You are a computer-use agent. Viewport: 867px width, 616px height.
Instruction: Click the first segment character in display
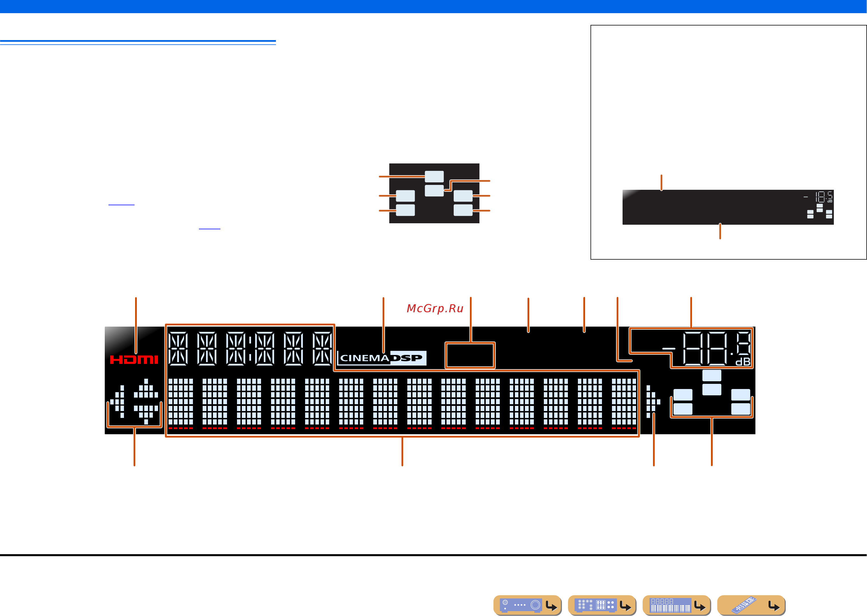[x=178, y=349]
